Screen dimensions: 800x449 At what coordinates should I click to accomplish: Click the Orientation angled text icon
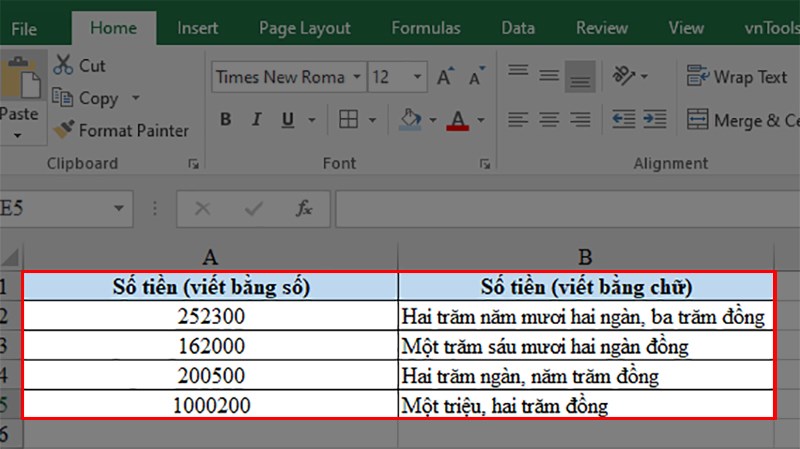[624, 76]
